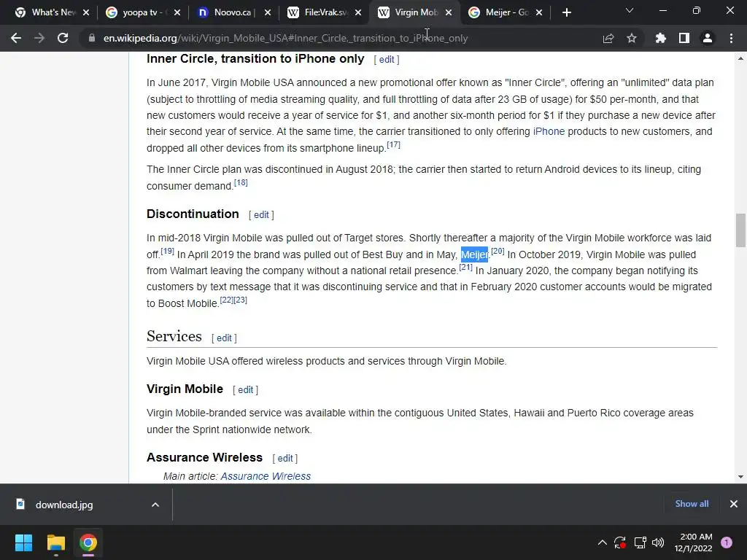747x560 pixels.
Task: Show all downloads
Action: click(x=692, y=504)
